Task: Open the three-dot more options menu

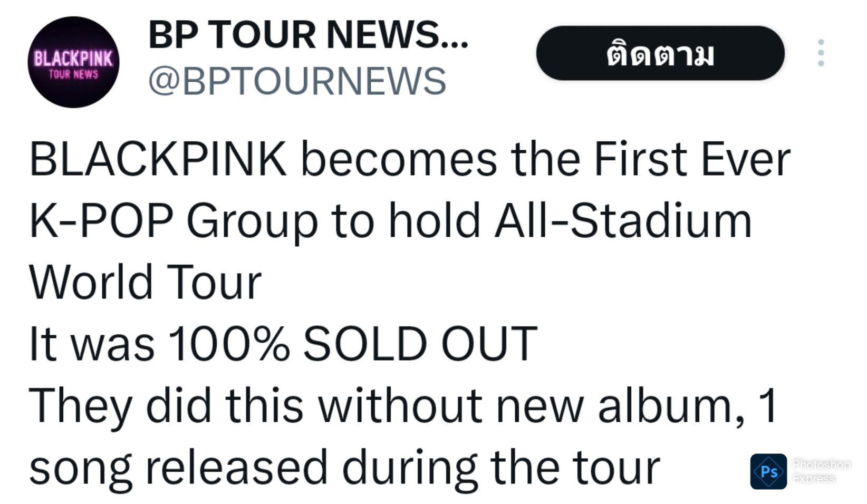Action: (821, 53)
